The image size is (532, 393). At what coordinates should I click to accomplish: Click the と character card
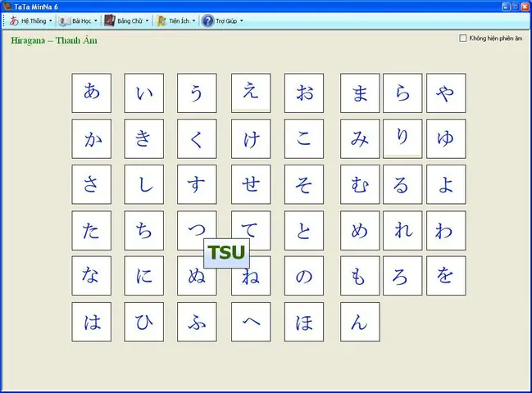tap(304, 231)
